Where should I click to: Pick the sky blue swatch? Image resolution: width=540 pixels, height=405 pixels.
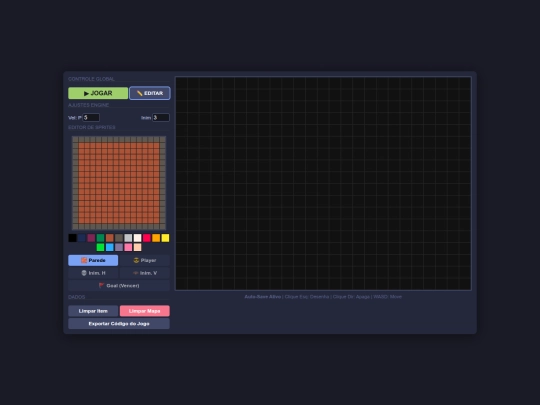[x=110, y=247]
